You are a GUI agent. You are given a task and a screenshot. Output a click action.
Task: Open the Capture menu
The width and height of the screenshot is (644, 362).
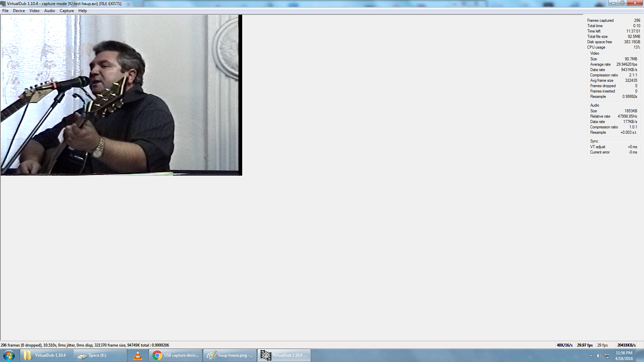[x=66, y=11]
